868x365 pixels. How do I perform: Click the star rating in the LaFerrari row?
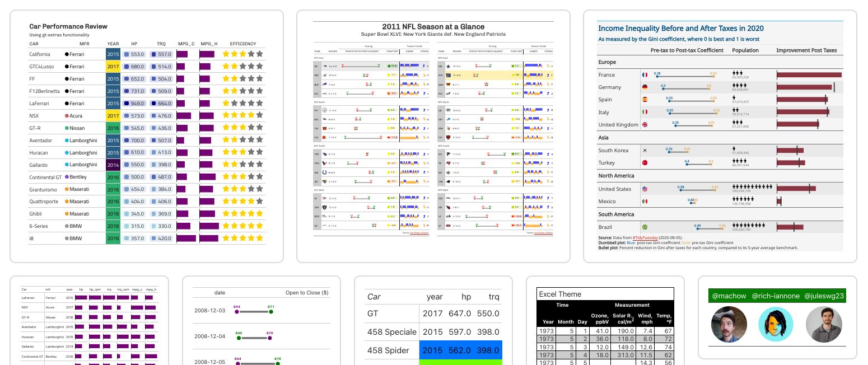coord(242,104)
